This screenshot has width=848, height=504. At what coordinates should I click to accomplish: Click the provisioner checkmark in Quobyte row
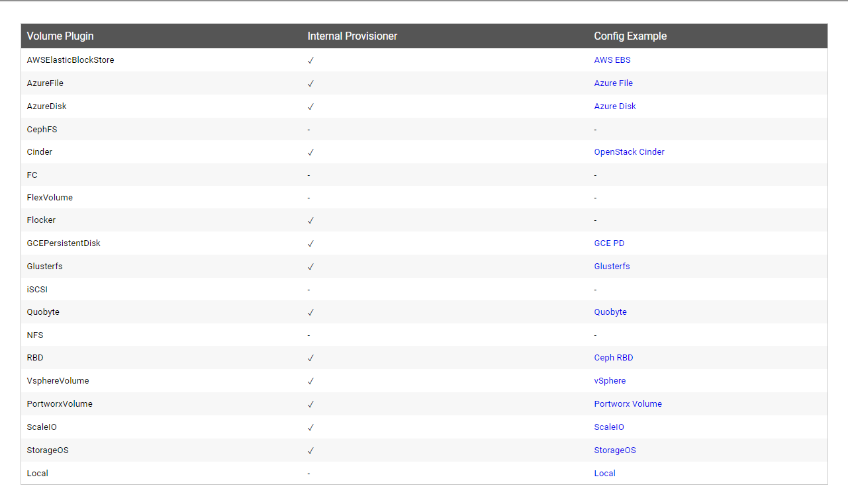310,312
